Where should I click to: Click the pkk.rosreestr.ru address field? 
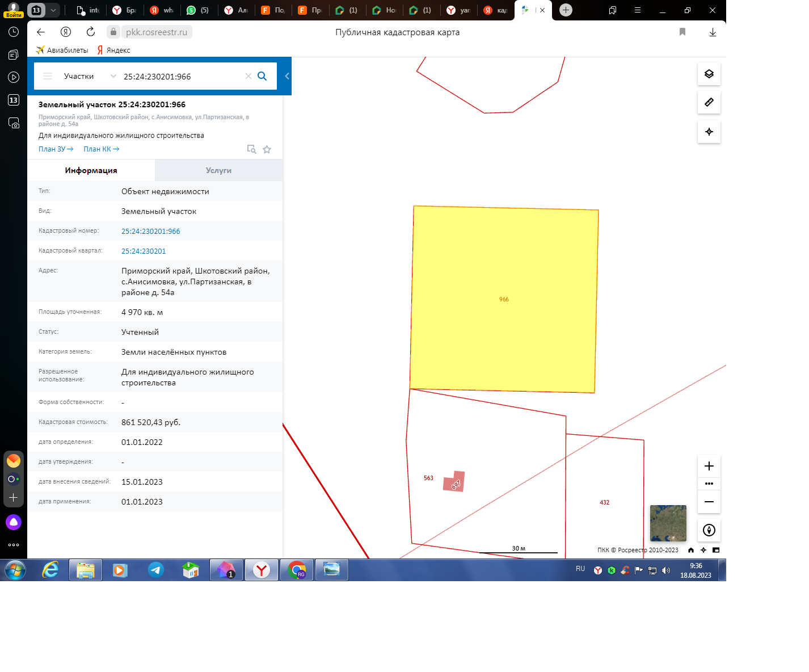point(157,32)
